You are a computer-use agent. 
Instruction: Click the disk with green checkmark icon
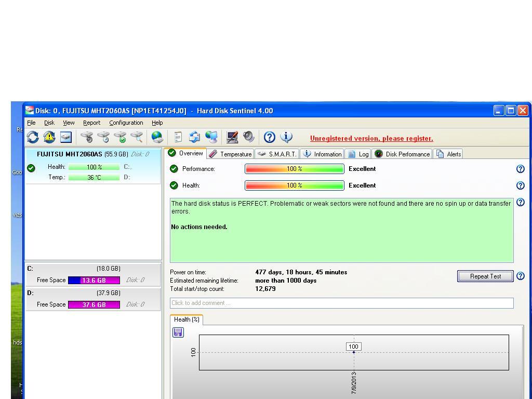coord(121,137)
